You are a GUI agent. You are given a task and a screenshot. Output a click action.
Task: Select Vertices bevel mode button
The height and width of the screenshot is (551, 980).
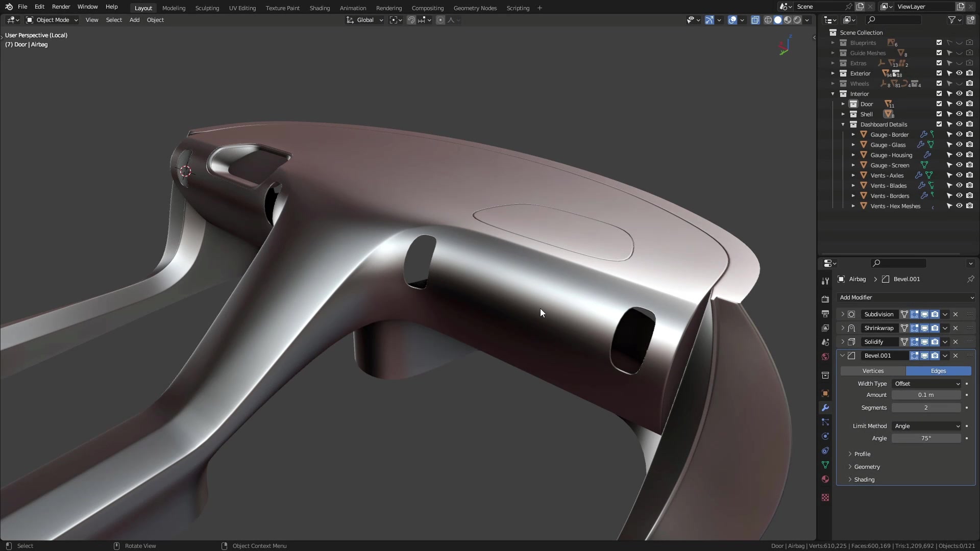pyautogui.click(x=873, y=371)
